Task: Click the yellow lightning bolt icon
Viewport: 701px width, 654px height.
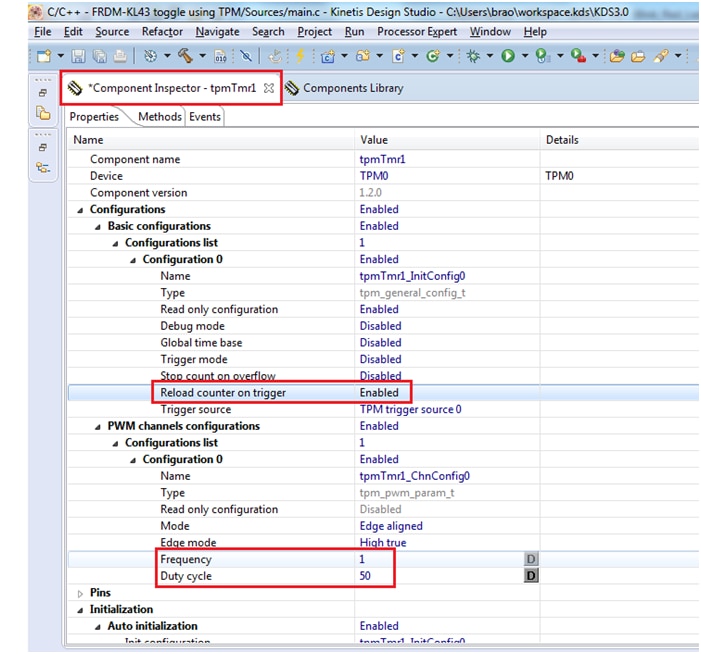Action: click(x=300, y=56)
